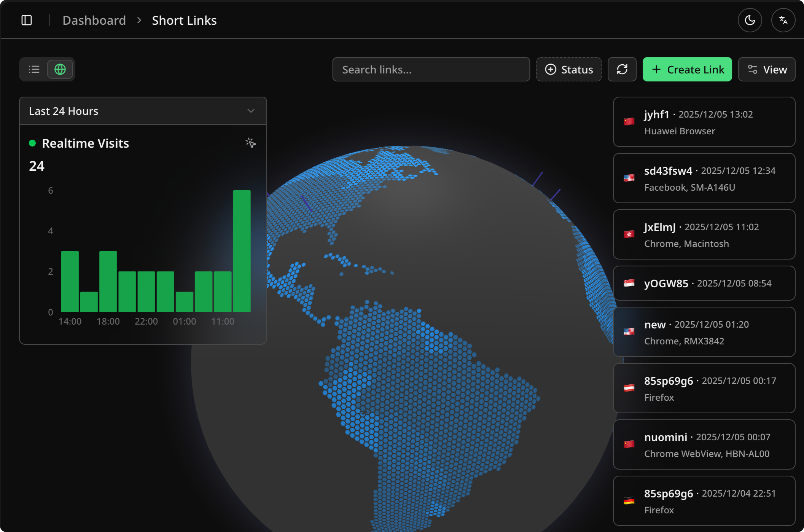Viewport: 804px width, 532px height.
Task: Click the Singapore flag beside yOGW85
Action: 629,283
